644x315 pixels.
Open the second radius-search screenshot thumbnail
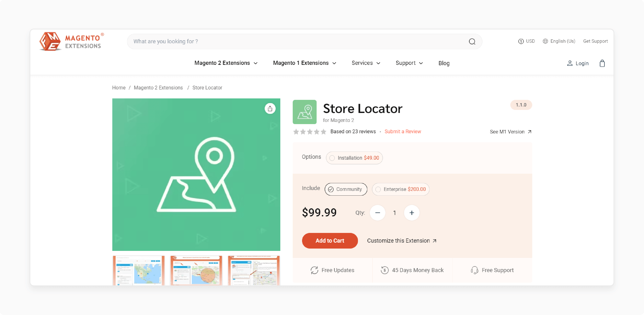(196, 270)
